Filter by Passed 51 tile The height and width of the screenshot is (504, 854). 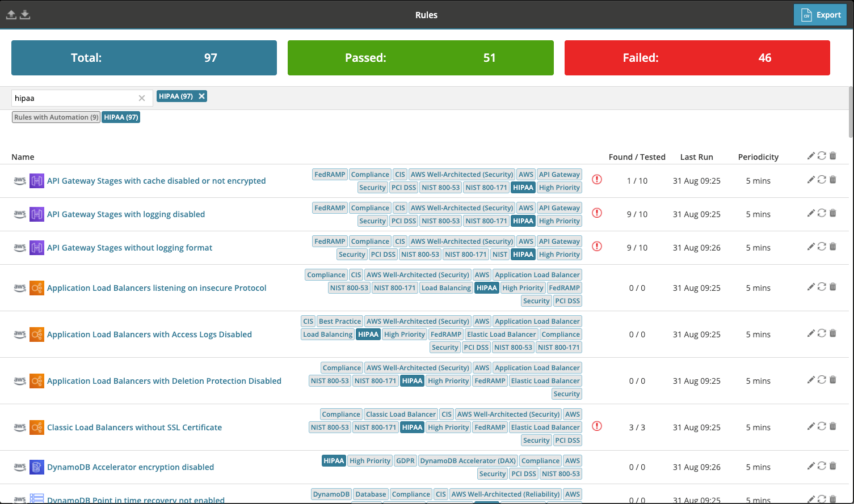[x=420, y=58]
